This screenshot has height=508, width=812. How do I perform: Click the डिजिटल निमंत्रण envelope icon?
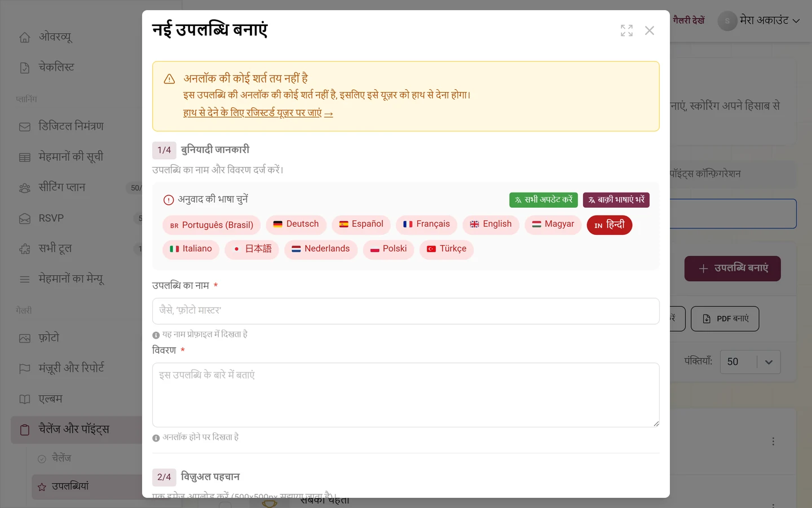click(25, 127)
